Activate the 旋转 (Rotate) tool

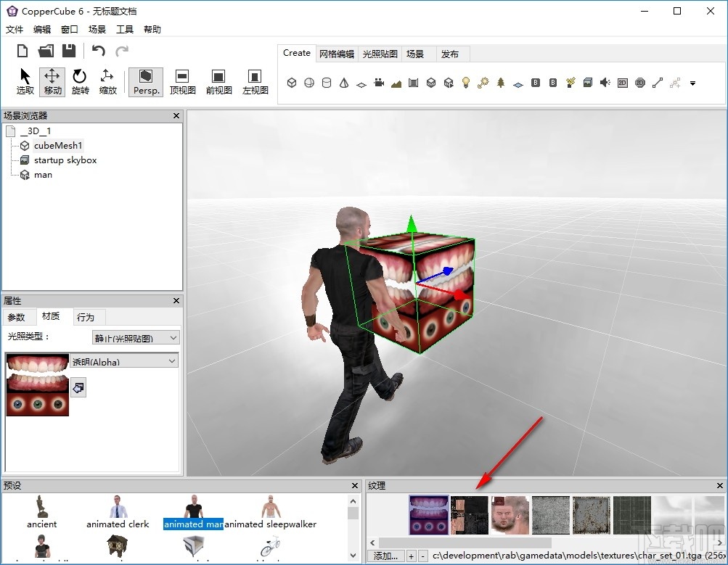coord(80,81)
